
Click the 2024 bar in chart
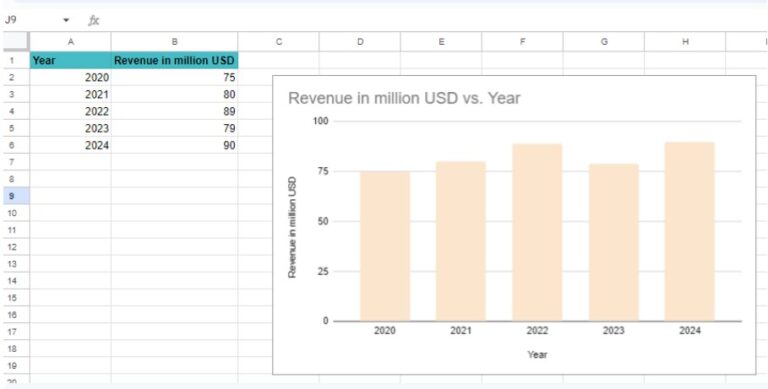[x=690, y=231]
